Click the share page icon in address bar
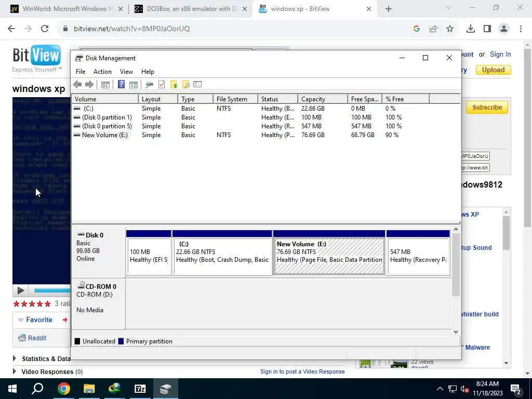 coord(433,29)
